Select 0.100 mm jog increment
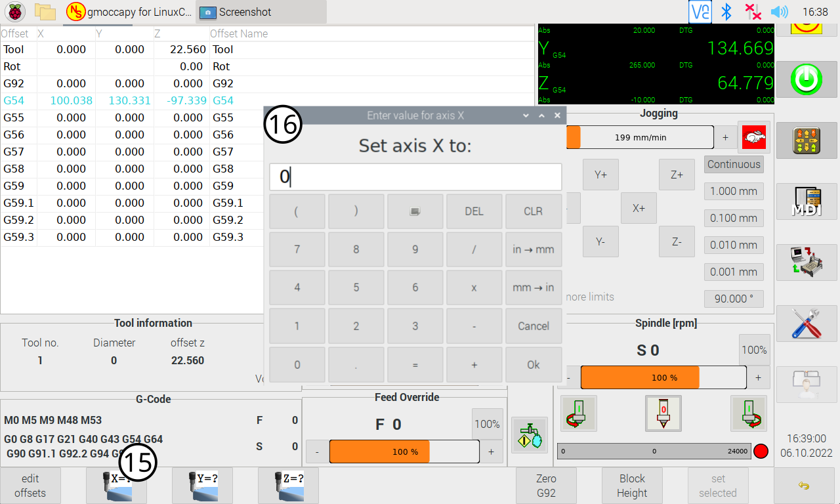This screenshot has height=504, width=840. 734,219
